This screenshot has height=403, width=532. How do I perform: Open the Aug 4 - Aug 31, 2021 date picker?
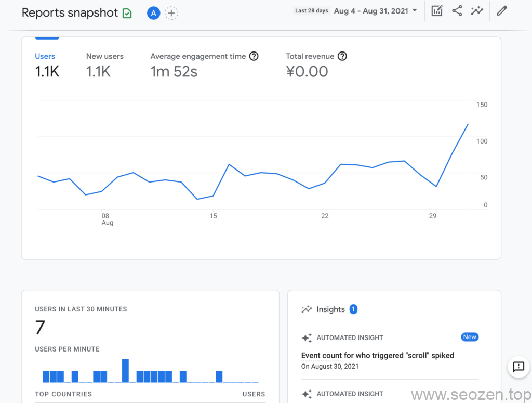pyautogui.click(x=371, y=11)
